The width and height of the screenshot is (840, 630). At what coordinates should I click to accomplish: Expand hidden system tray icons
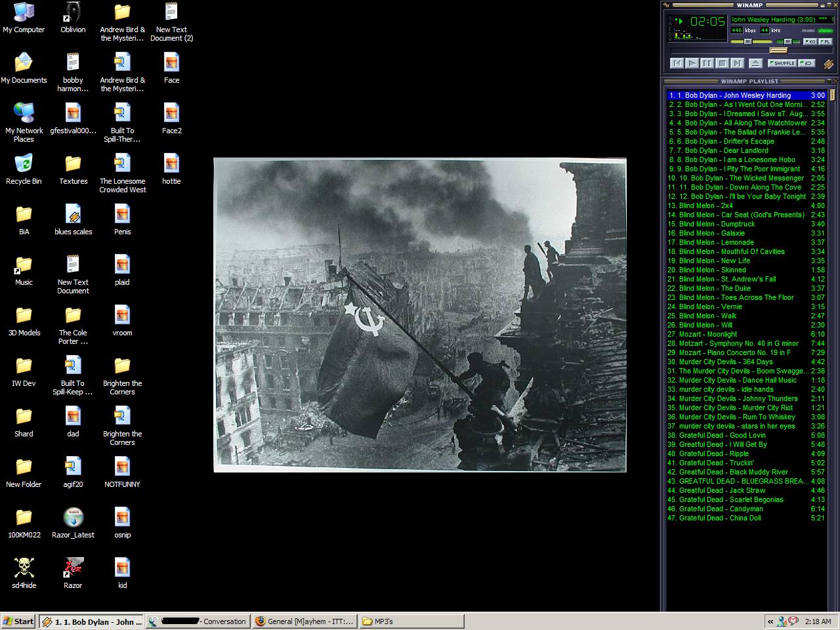(x=770, y=621)
